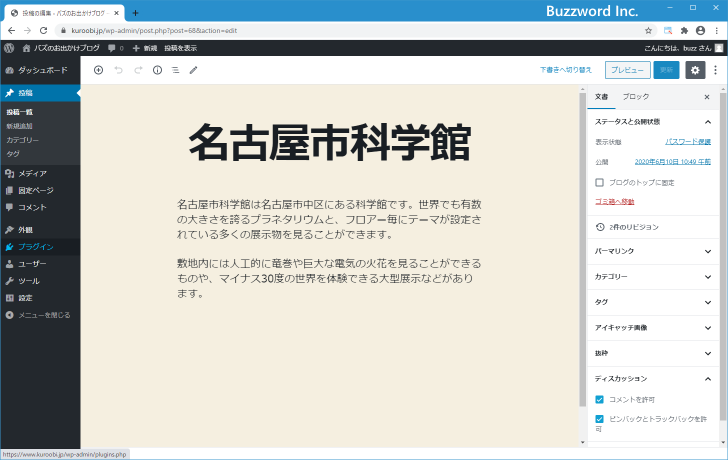
Task: Open ユーザー users menu
Action: coord(40,264)
